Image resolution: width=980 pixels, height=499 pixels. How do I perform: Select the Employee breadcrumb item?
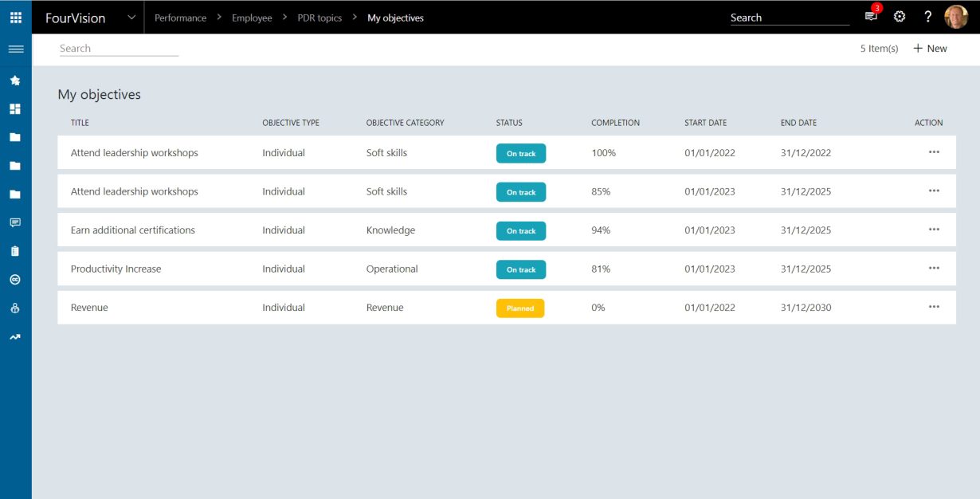click(252, 18)
